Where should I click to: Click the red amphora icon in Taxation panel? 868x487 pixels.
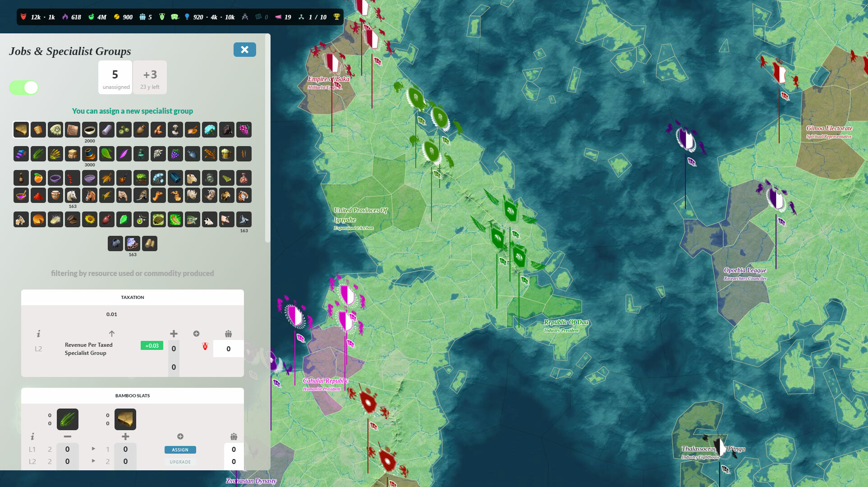coord(205,345)
